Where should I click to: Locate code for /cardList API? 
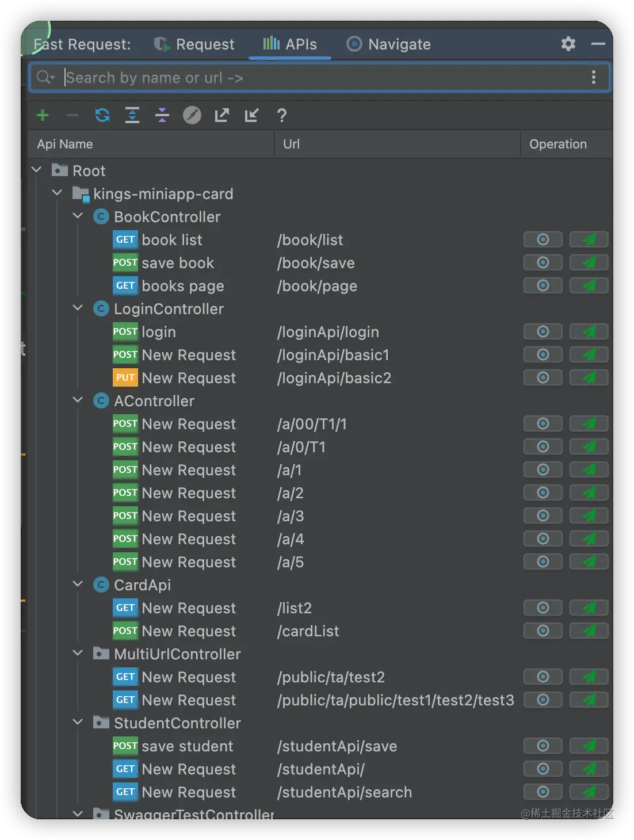point(543,631)
